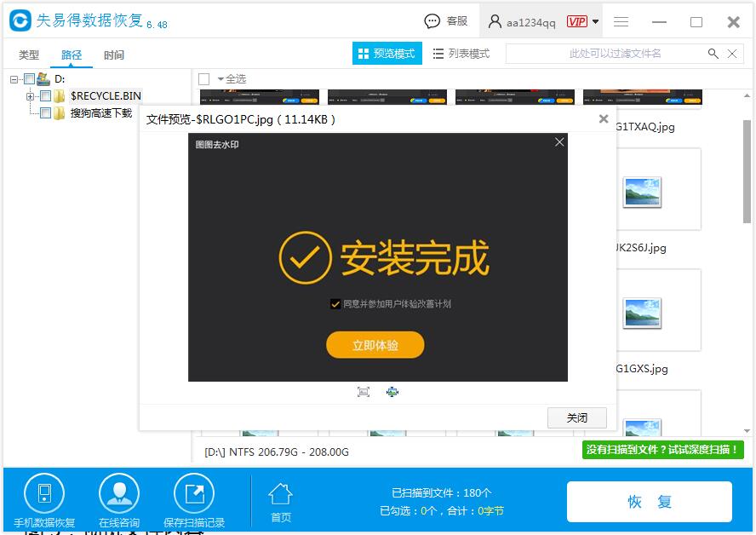Switch to the 路径 tab

click(72, 55)
